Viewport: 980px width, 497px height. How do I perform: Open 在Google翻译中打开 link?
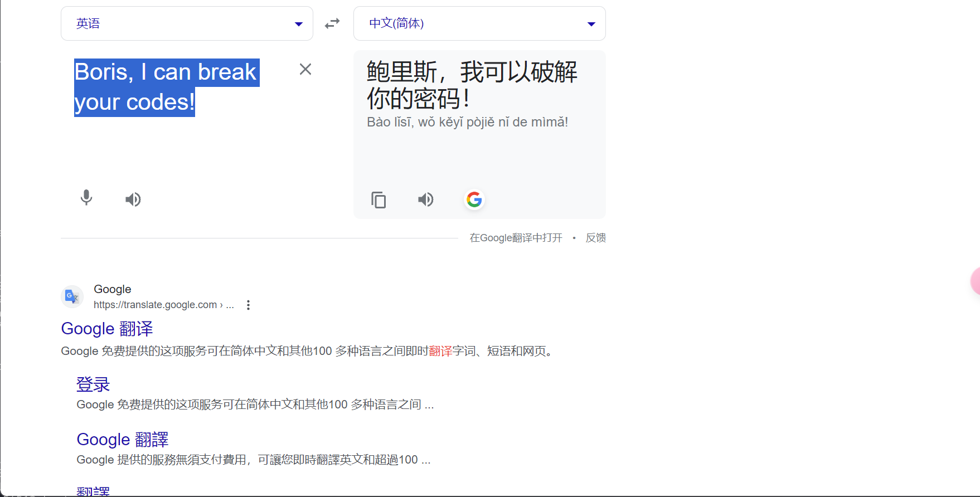point(516,238)
